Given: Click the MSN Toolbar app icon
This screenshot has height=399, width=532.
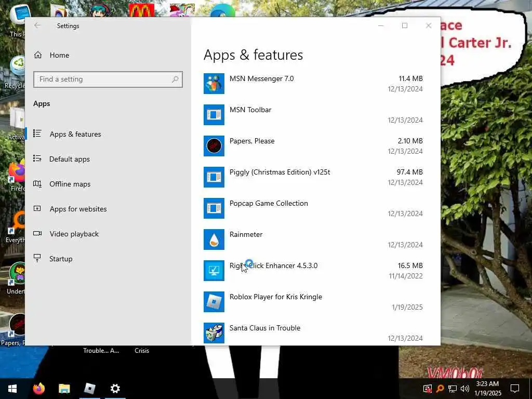Looking at the screenshot, I should tap(214, 115).
